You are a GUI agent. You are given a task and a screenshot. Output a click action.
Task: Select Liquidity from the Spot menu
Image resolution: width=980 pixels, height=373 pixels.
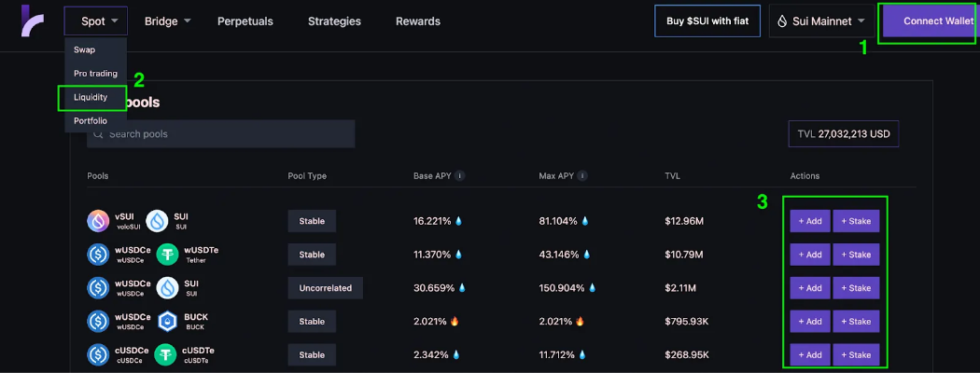pos(91,97)
